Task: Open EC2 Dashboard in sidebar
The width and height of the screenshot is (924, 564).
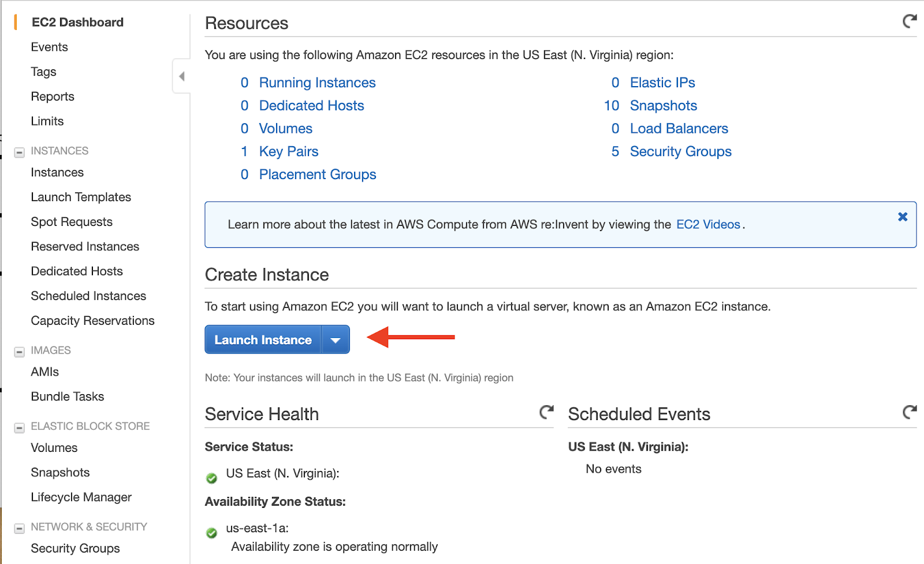Action: (x=77, y=22)
